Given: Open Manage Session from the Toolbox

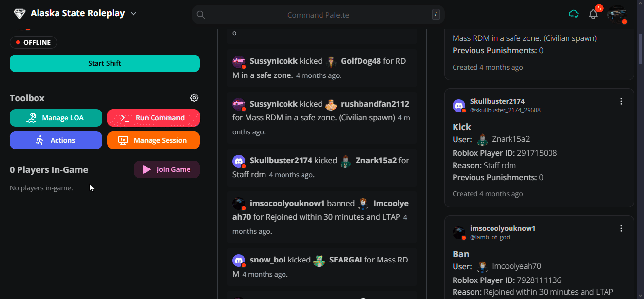Looking at the screenshot, I should [153, 140].
